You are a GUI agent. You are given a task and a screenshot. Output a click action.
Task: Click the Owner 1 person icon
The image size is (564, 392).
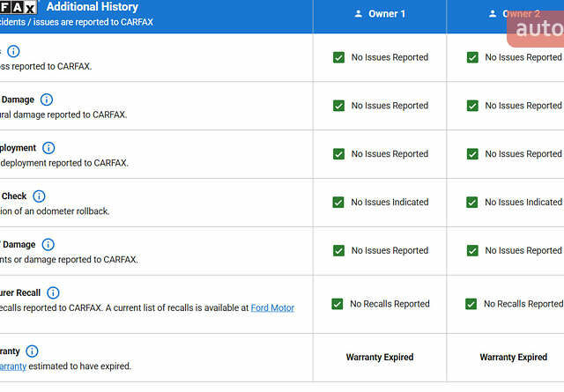coord(358,14)
